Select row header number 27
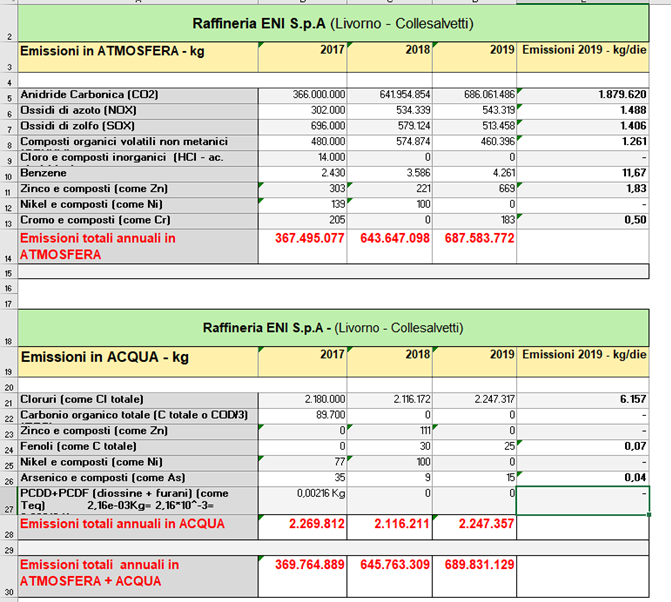 pos(9,500)
